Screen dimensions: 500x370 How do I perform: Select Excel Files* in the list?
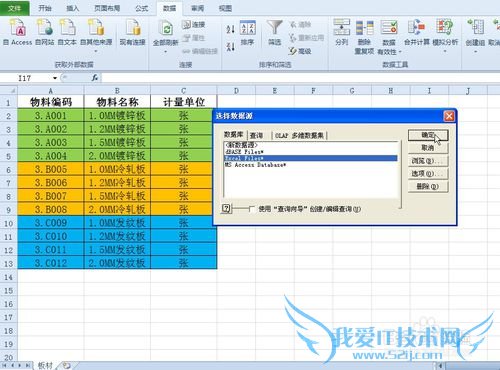pyautogui.click(x=311, y=158)
